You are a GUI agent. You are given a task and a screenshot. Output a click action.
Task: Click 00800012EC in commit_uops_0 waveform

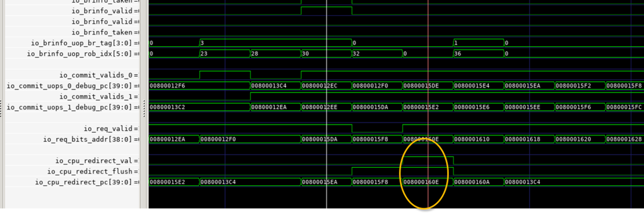coord(320,85)
